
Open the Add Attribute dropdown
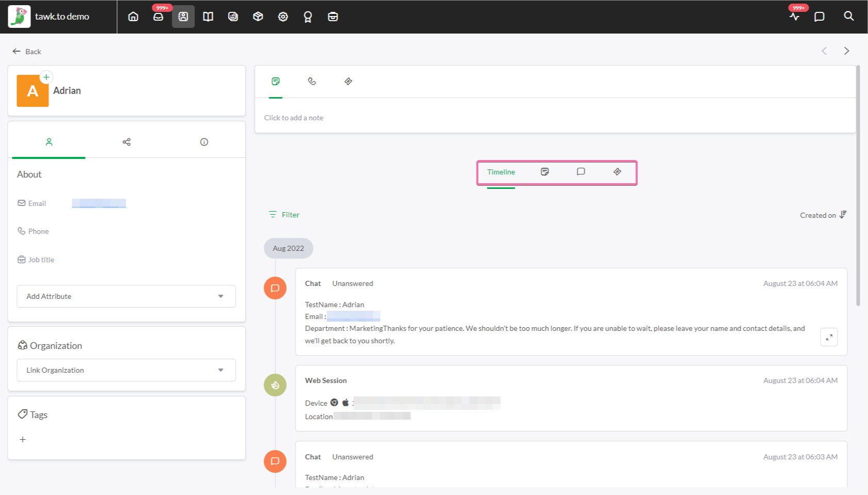[x=126, y=296]
